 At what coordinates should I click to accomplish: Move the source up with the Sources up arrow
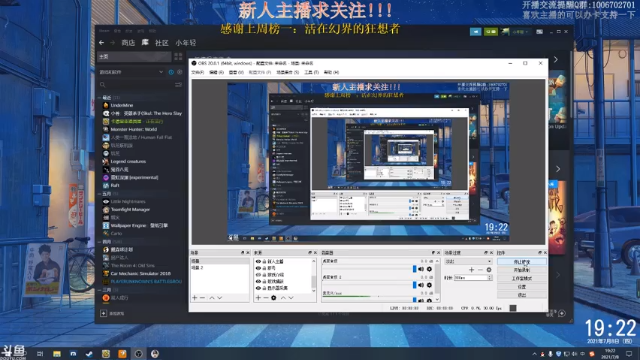(283, 298)
